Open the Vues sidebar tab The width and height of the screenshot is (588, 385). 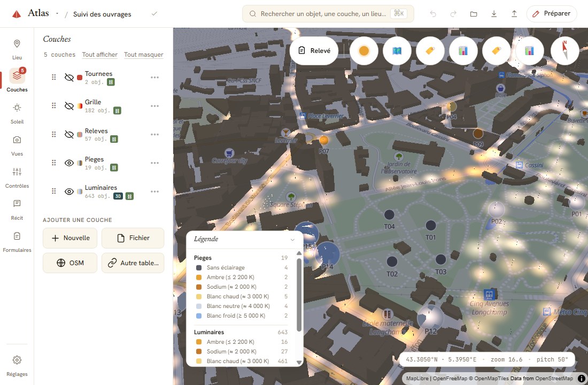click(x=17, y=145)
